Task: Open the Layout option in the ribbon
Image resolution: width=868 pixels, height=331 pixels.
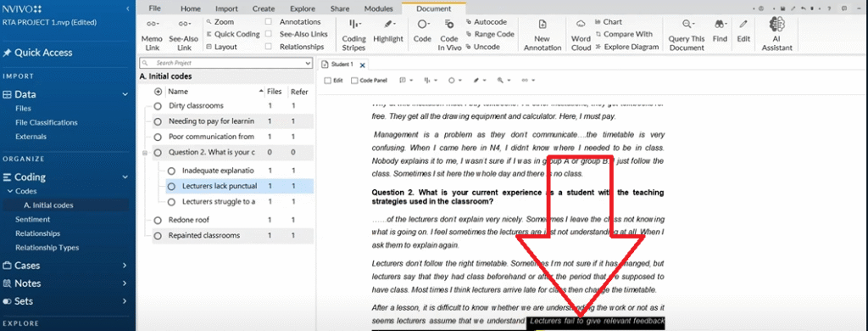Action: point(221,48)
